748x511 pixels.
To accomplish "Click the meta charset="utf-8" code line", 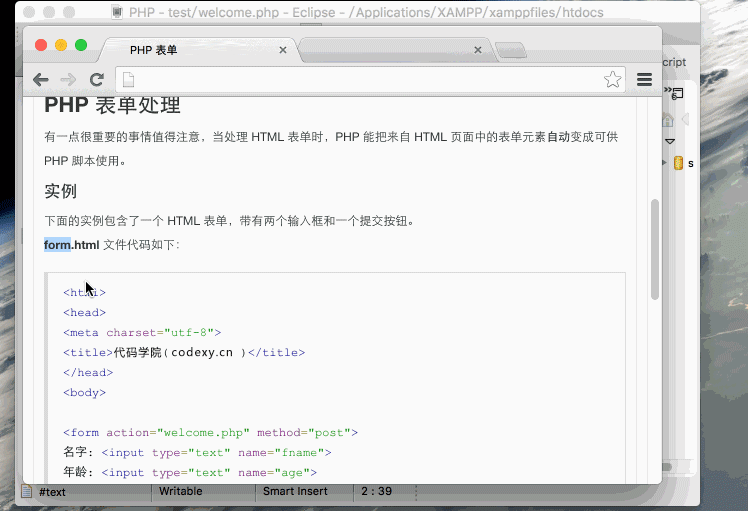I will pyautogui.click(x=142, y=332).
